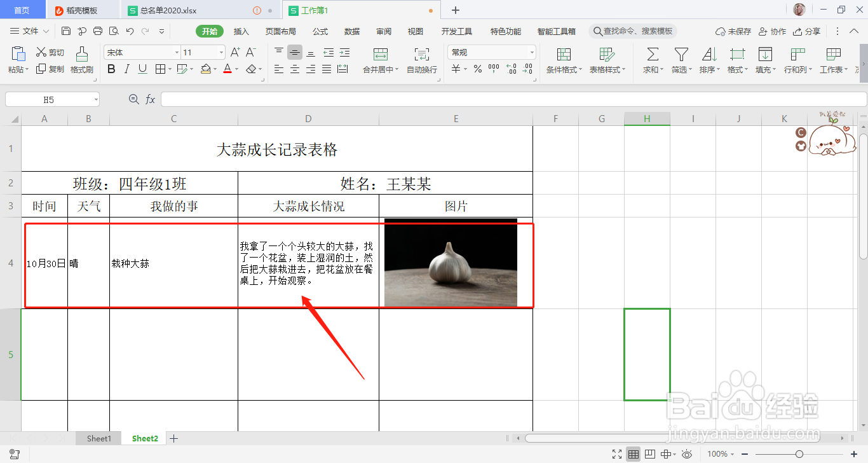Copy the selection with 复制
This screenshot has height=463, width=868.
pyautogui.click(x=50, y=69)
